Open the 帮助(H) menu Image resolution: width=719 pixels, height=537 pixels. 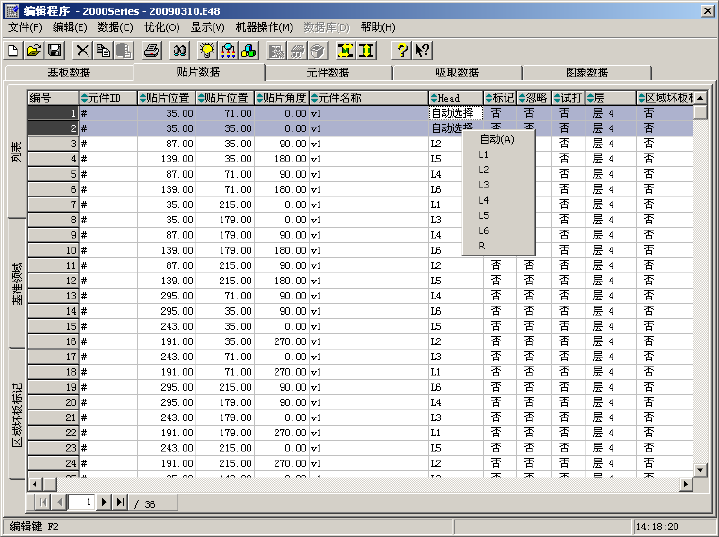[377, 27]
